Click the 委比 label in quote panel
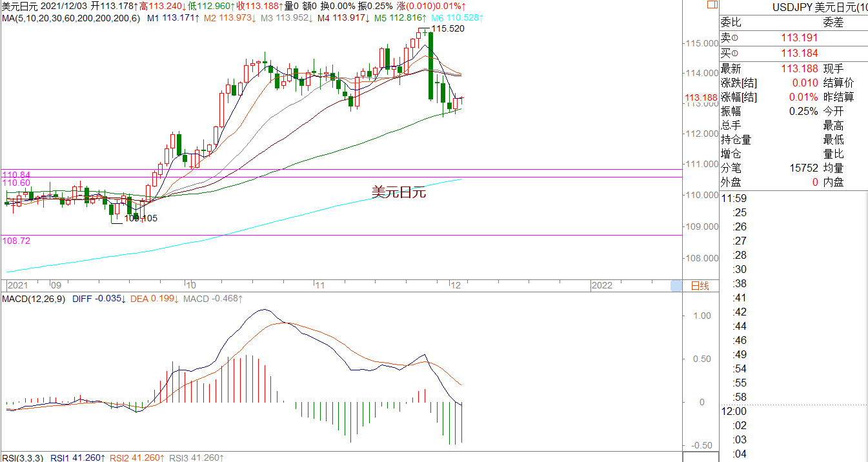The image size is (868, 462). (731, 23)
